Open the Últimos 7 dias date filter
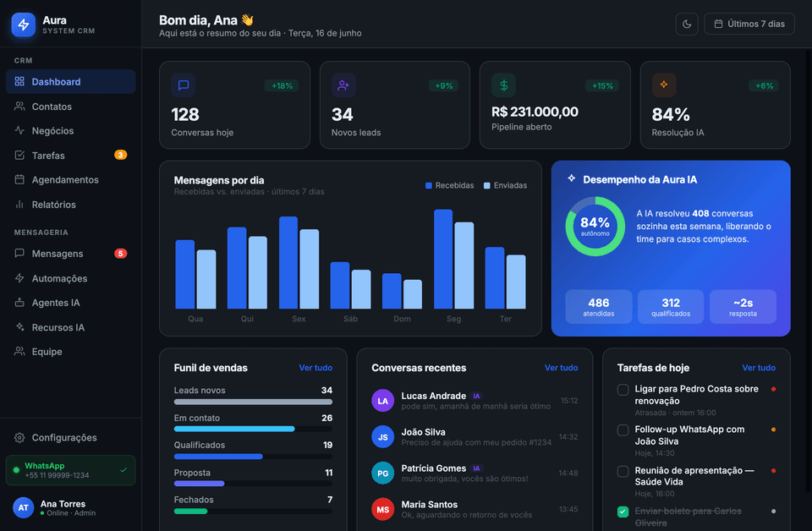812x531 pixels. (749, 24)
